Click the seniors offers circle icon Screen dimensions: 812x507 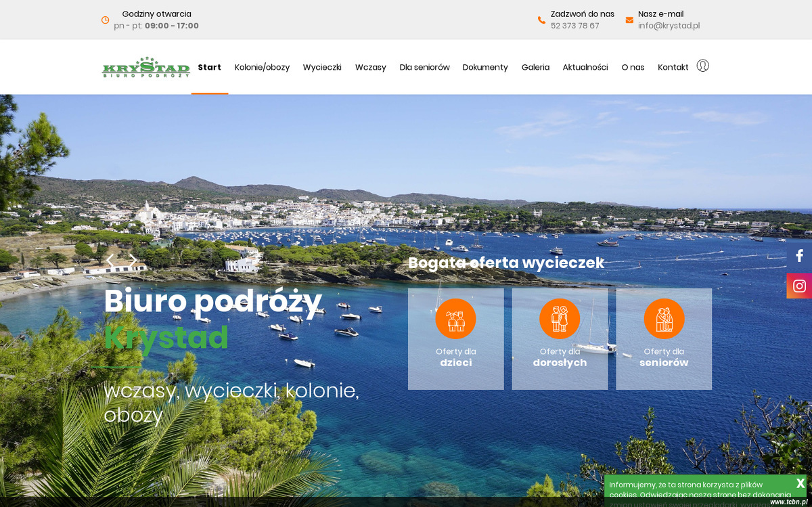coord(664,319)
